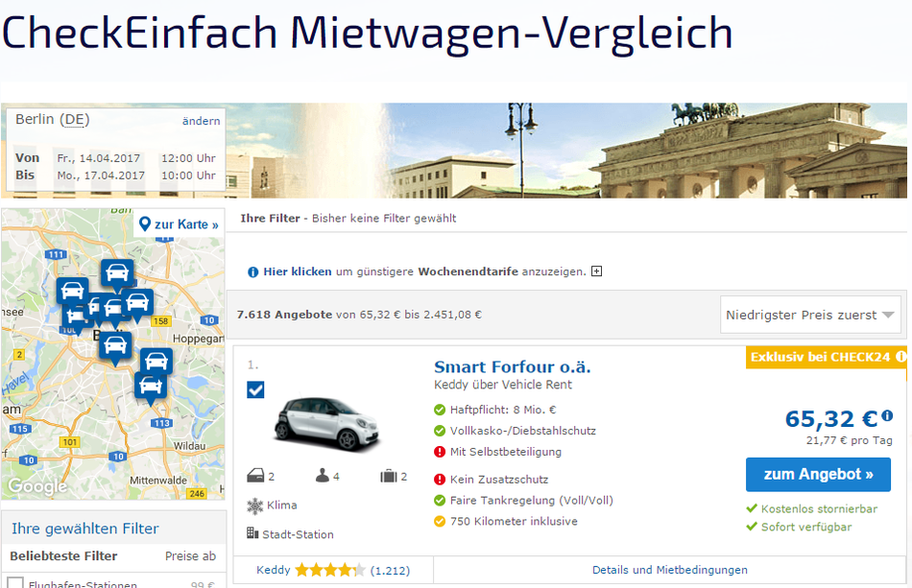Click the car station marker beside the 113 road sign
Image resolution: width=912 pixels, height=588 pixels.
(150, 388)
